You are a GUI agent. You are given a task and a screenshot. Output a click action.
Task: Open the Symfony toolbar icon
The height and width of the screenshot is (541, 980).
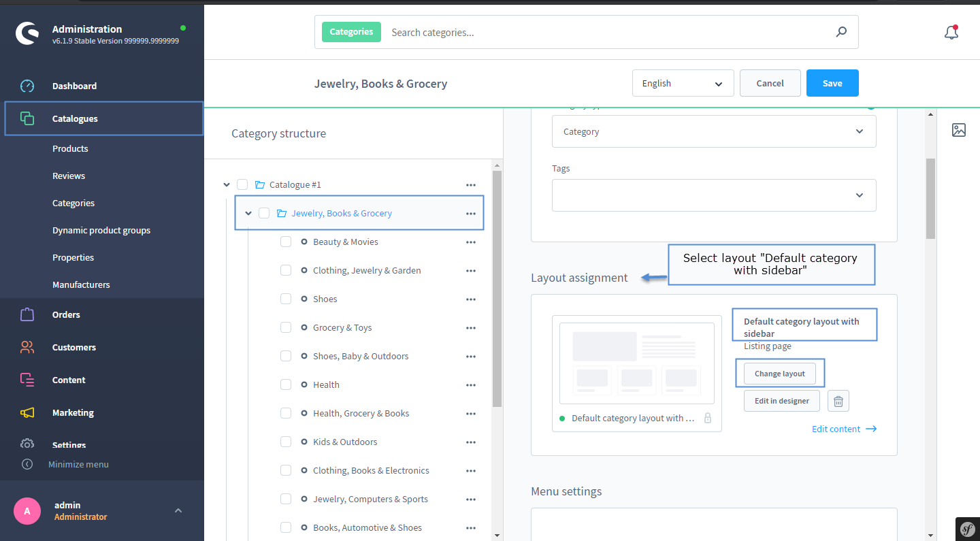968,529
